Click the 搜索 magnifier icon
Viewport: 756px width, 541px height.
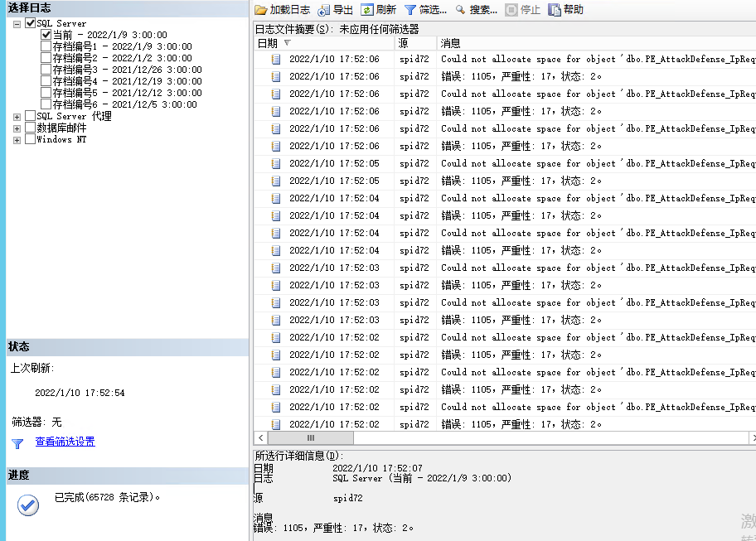(x=458, y=9)
